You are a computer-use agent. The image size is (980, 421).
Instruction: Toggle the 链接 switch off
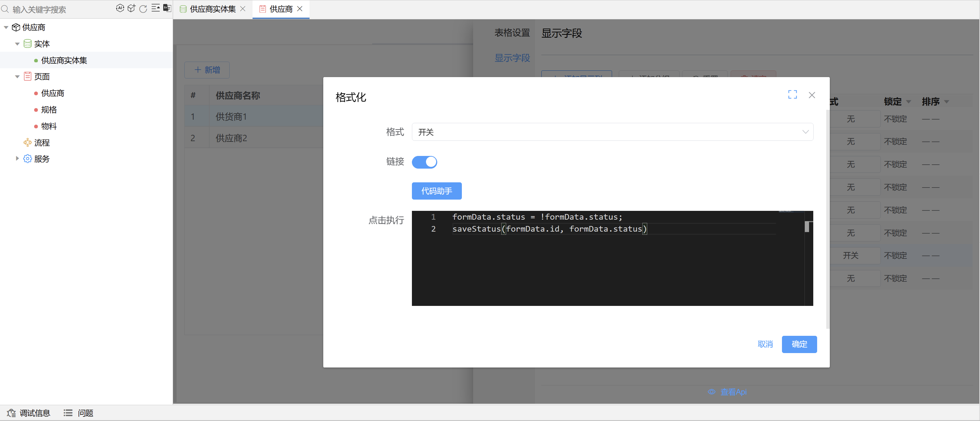pos(424,162)
